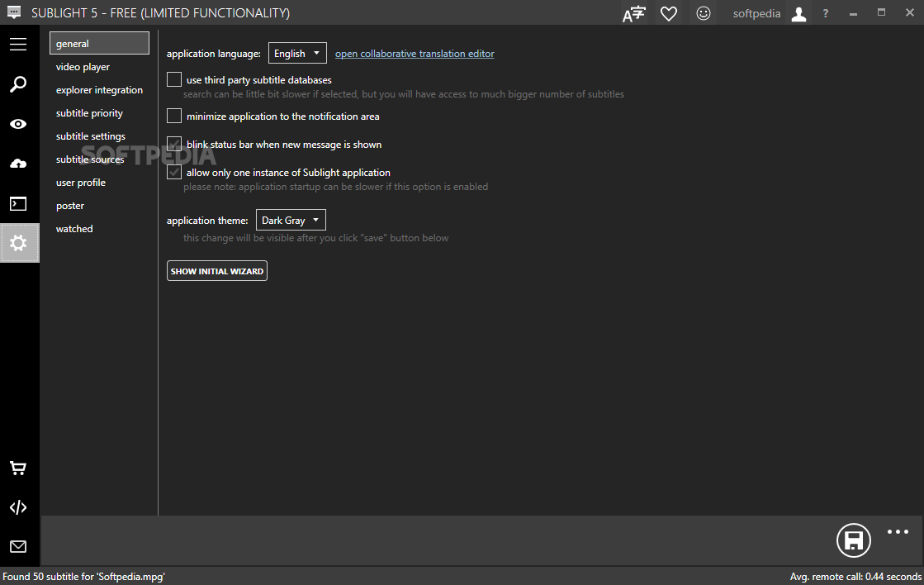Click 'Found 50 subtitle' status message
924x585 pixels.
(83, 577)
